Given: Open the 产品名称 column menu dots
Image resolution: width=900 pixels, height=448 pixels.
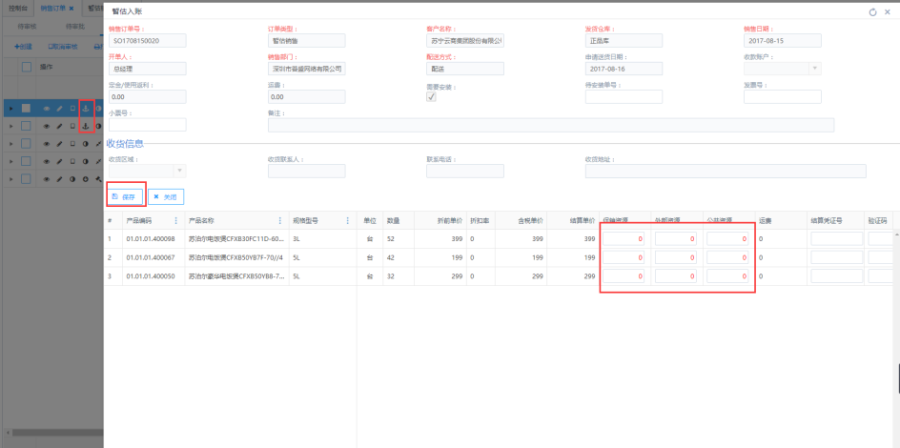Looking at the screenshot, I should tap(280, 220).
